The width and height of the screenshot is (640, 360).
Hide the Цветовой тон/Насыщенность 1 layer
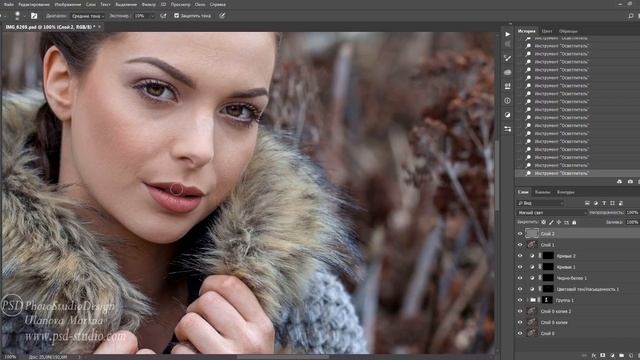point(520,289)
